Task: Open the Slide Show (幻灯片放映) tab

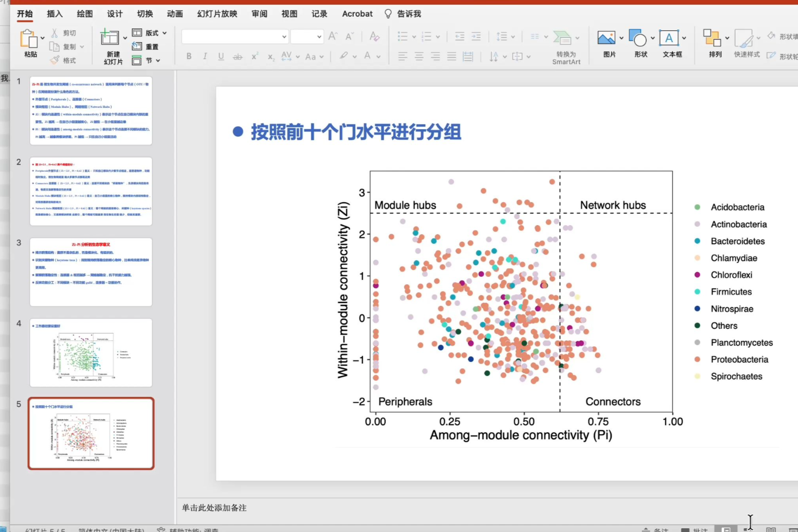Action: (x=217, y=14)
